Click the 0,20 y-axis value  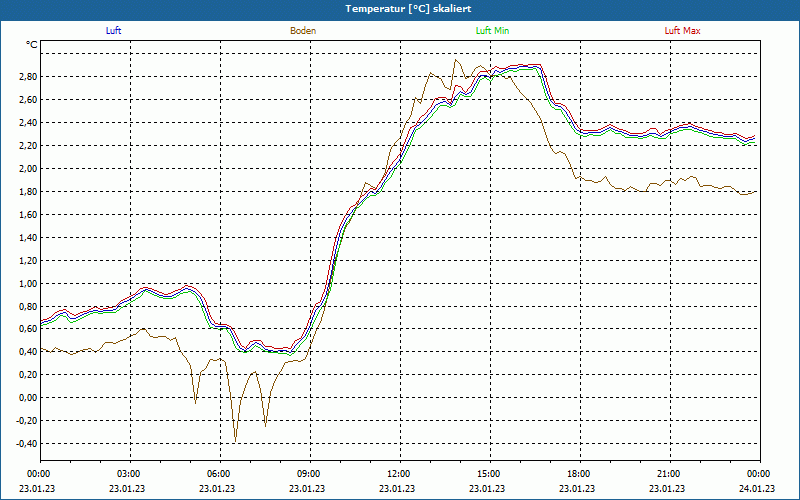[x=28, y=374]
